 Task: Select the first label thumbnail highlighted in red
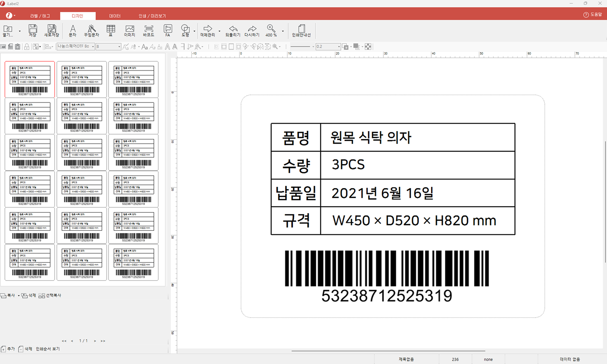pyautogui.click(x=30, y=79)
